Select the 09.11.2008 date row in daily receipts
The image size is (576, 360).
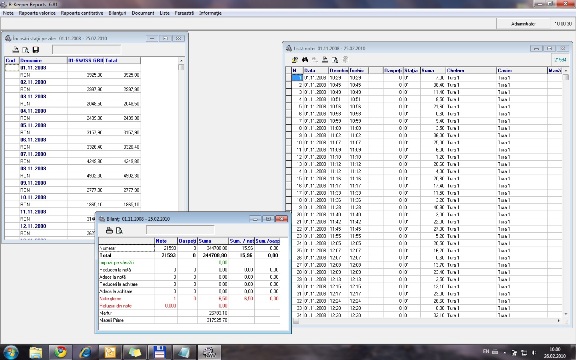coord(72,183)
